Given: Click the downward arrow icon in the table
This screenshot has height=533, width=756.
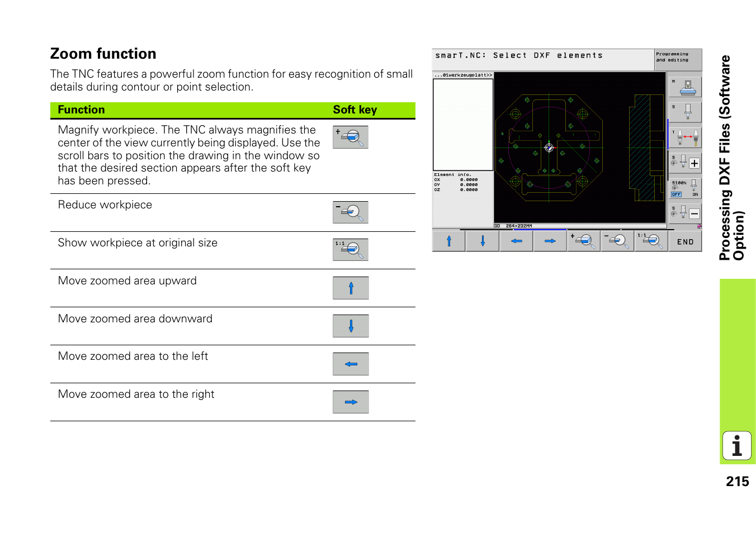Looking at the screenshot, I should 351,326.
